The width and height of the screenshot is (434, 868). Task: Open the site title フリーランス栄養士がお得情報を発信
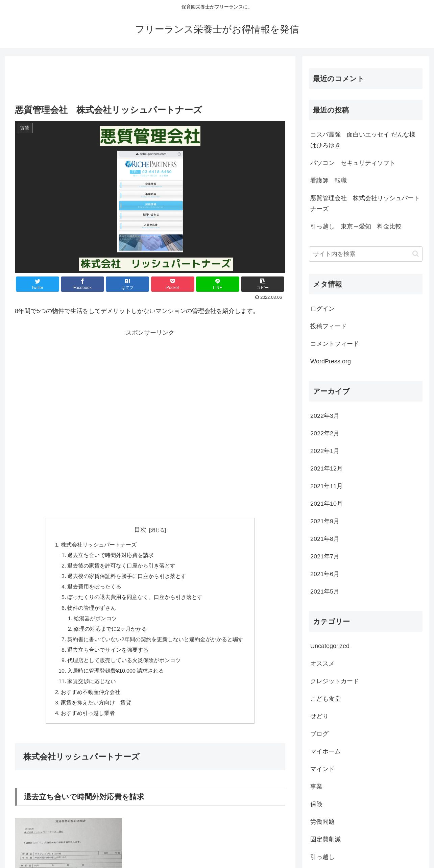(x=217, y=29)
